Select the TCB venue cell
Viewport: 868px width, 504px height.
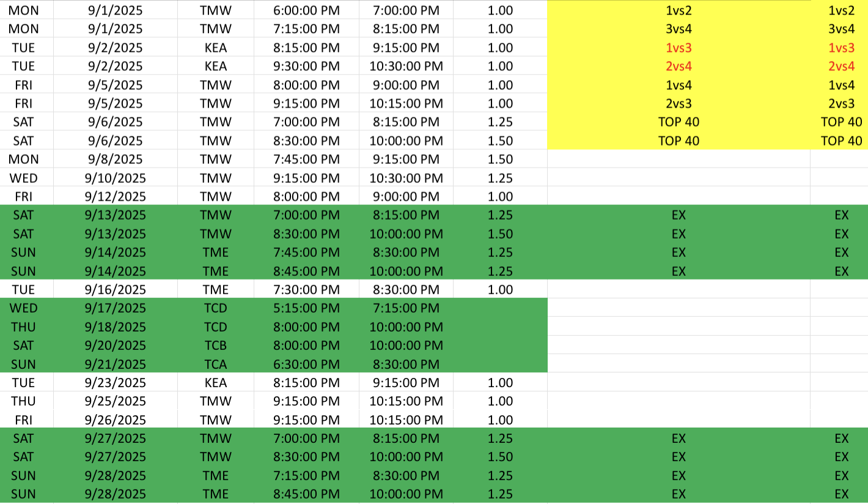tap(216, 345)
